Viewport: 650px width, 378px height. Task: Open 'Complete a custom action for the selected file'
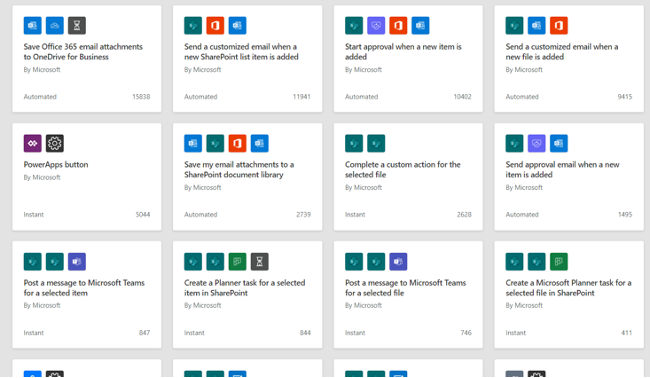tap(403, 170)
